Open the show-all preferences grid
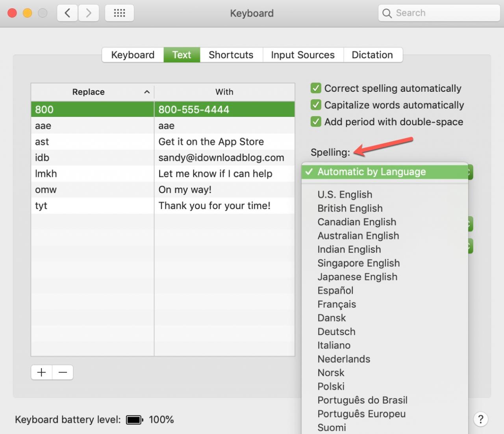Screen dimensions: 504x434 pyautogui.click(x=119, y=13)
